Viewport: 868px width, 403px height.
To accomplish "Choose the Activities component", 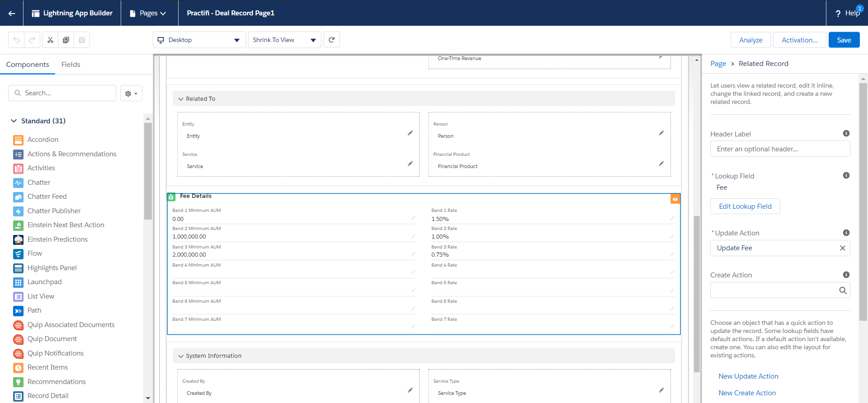I will 41,168.
